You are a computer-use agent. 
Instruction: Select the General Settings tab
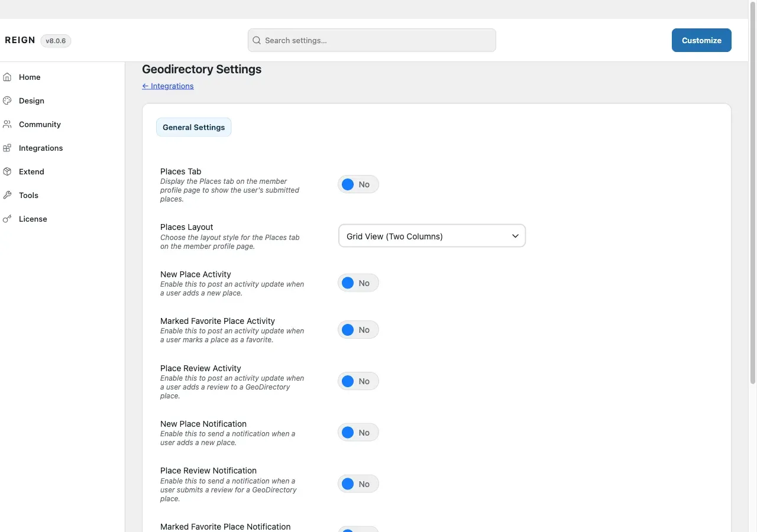pyautogui.click(x=194, y=127)
